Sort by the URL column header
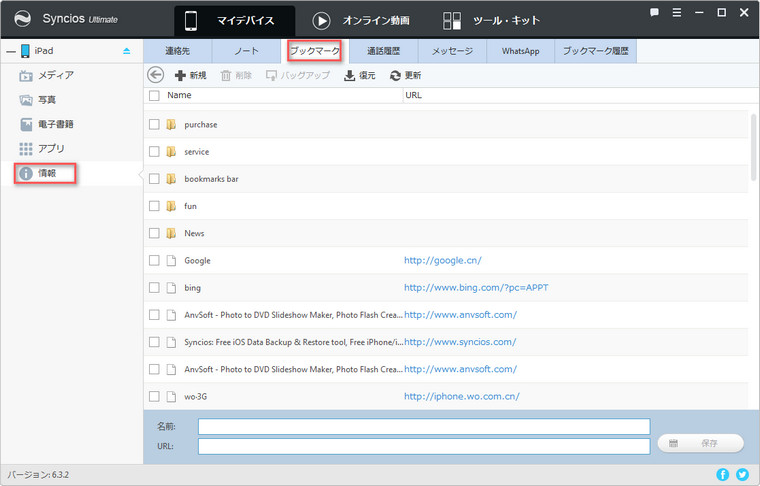 point(413,95)
